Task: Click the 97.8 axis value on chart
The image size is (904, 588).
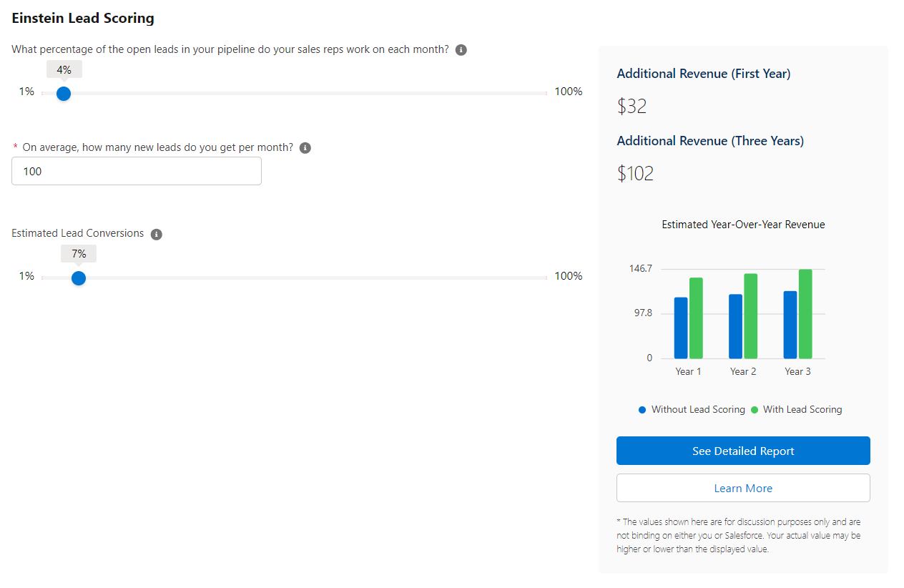Action: 643,313
